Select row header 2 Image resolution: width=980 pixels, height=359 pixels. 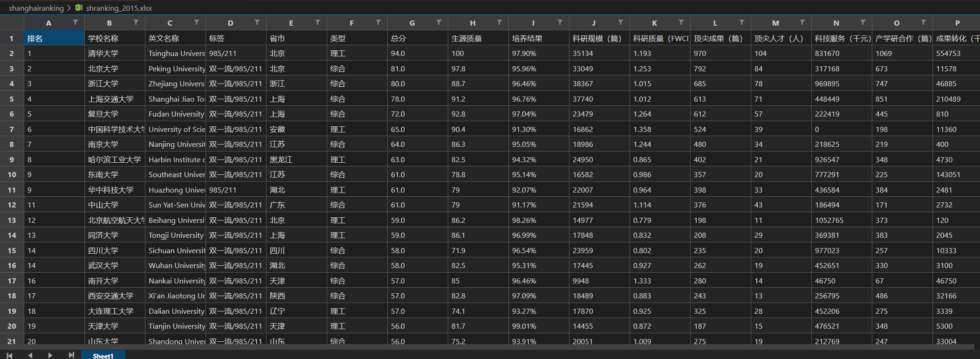point(12,53)
